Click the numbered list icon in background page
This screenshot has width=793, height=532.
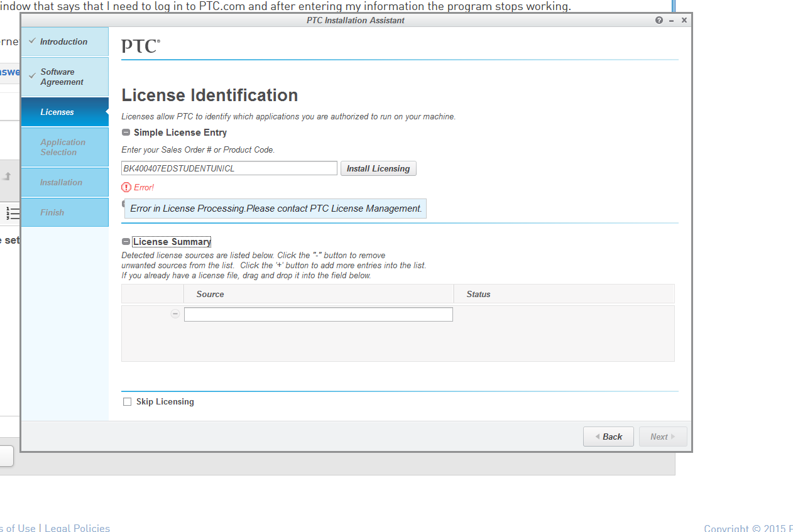coord(13,214)
